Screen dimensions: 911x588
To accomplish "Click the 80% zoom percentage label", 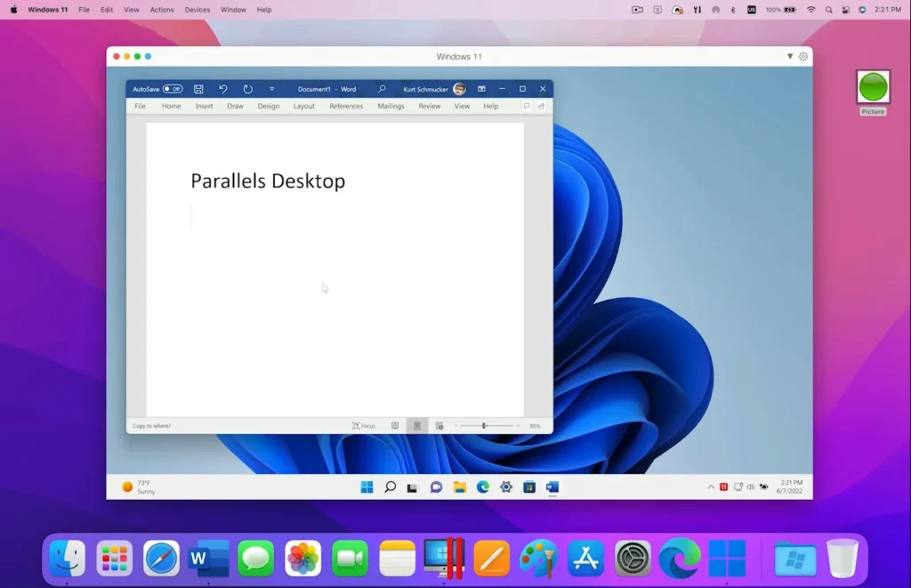I will point(535,425).
